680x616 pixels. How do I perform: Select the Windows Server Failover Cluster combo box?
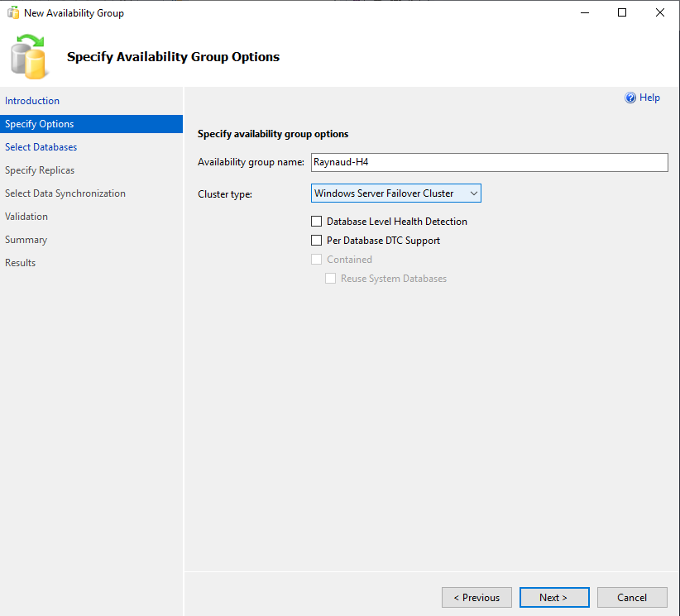[389, 193]
